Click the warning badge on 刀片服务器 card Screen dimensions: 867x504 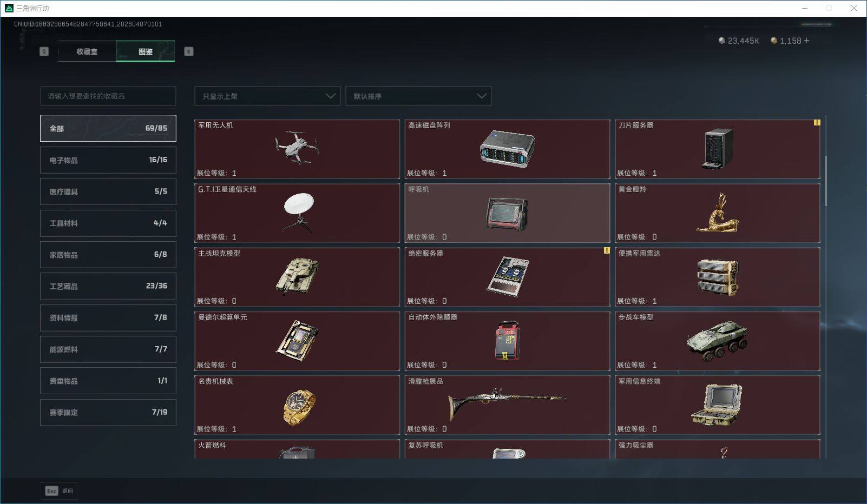(817, 123)
